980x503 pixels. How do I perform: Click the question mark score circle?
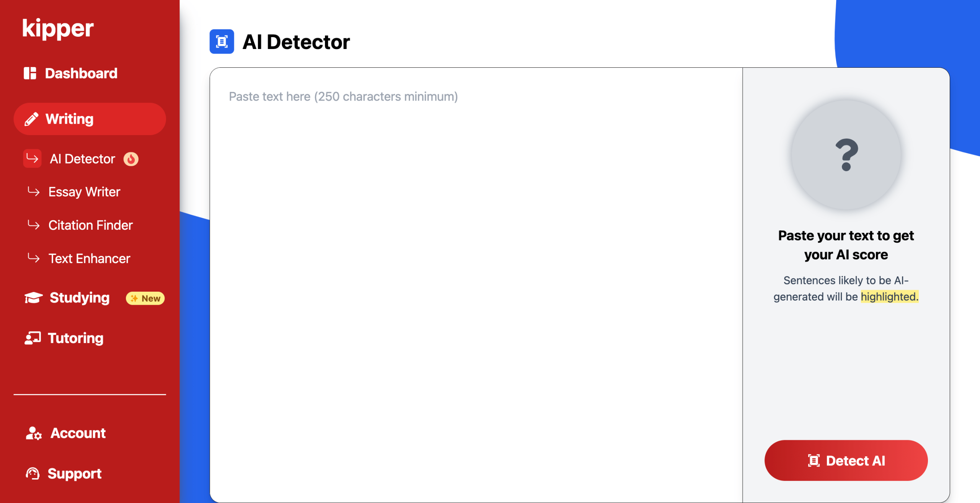click(x=846, y=155)
